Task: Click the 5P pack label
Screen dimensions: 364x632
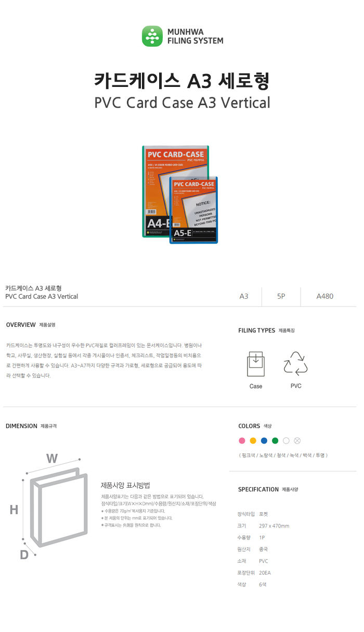Action: pos(281,296)
